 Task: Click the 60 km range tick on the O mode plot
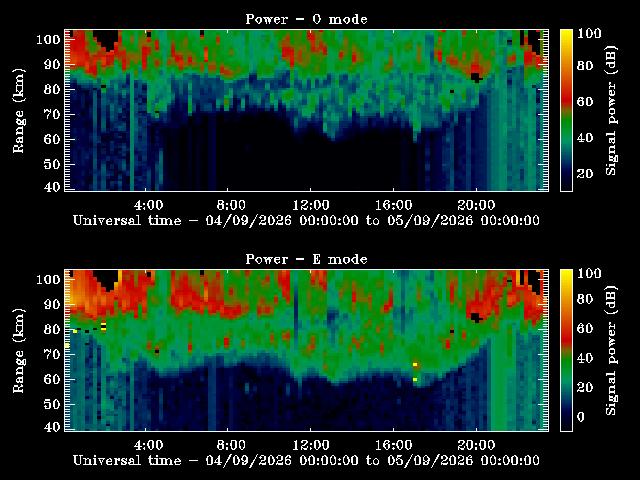(52, 139)
